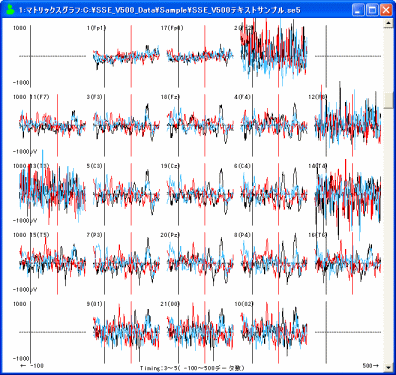Image resolution: width=396 pixels, height=375 pixels.
Task: Click the 'Timing:3~5' status text
Action: click(158, 368)
